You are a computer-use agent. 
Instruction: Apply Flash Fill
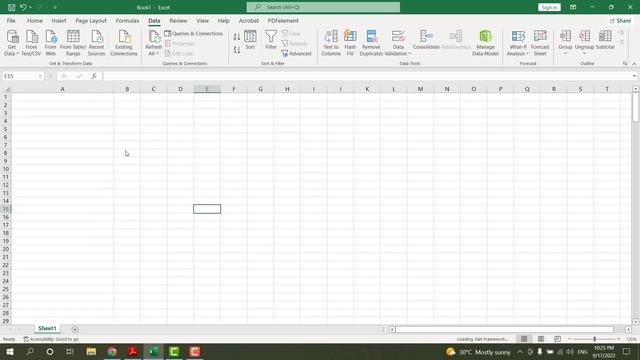pos(350,42)
